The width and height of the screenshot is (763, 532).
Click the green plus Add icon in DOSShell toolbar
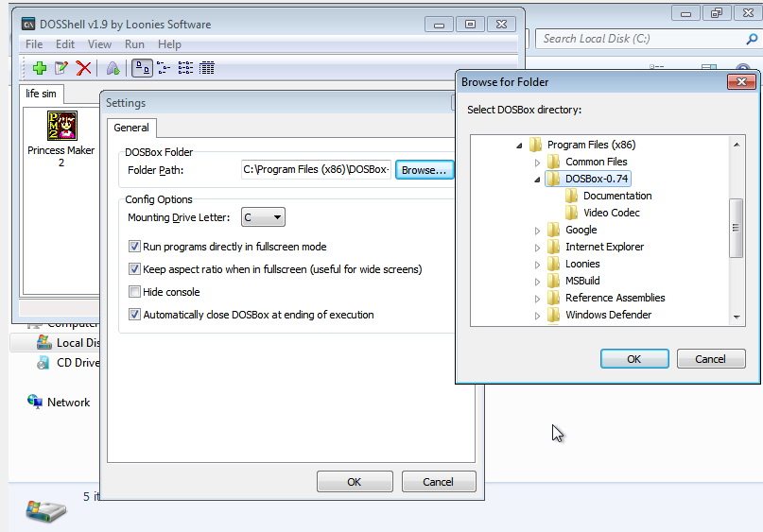(x=40, y=68)
